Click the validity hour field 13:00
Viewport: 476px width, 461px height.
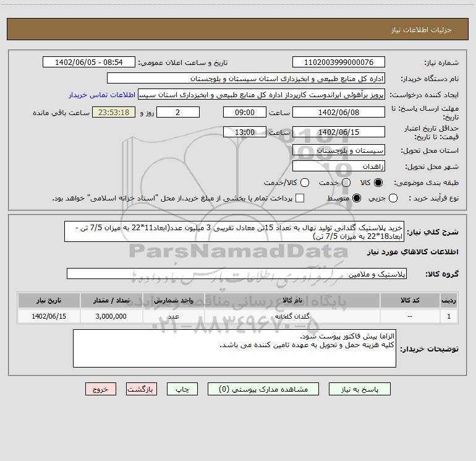[245, 132]
